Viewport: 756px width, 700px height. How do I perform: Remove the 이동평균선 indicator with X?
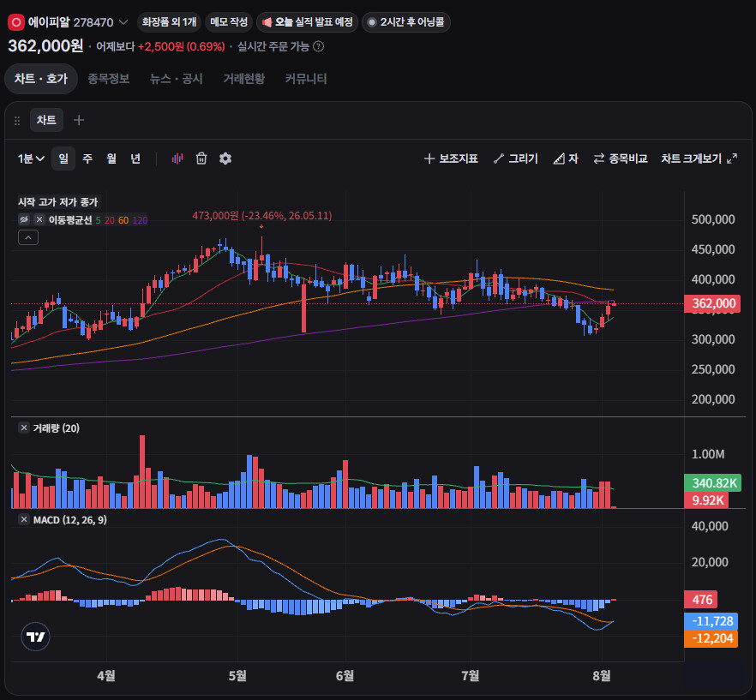(39, 220)
